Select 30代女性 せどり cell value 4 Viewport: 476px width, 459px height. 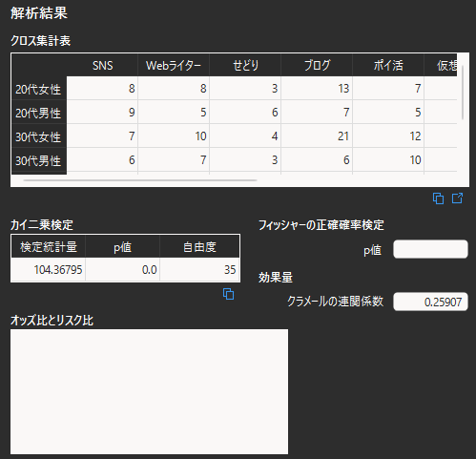(x=245, y=136)
